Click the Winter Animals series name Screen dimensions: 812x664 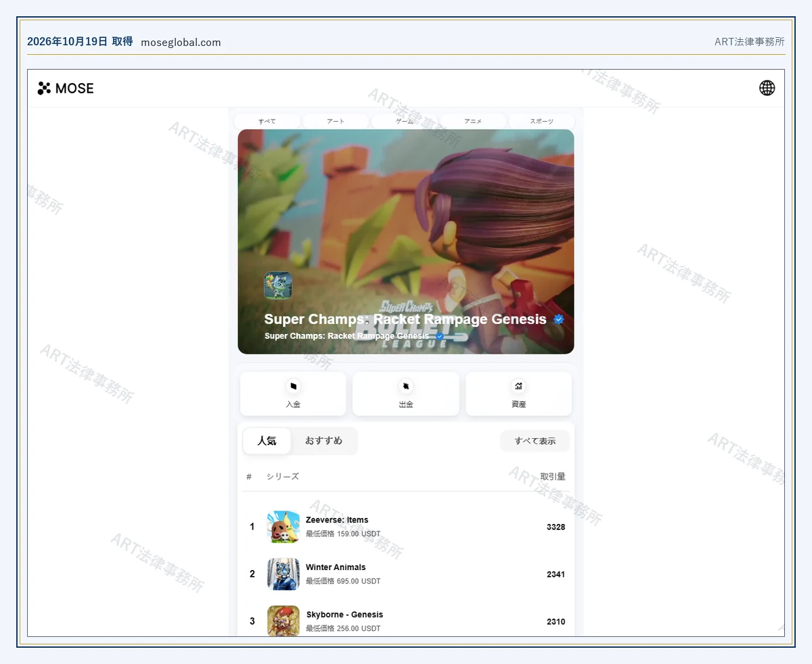(x=336, y=567)
